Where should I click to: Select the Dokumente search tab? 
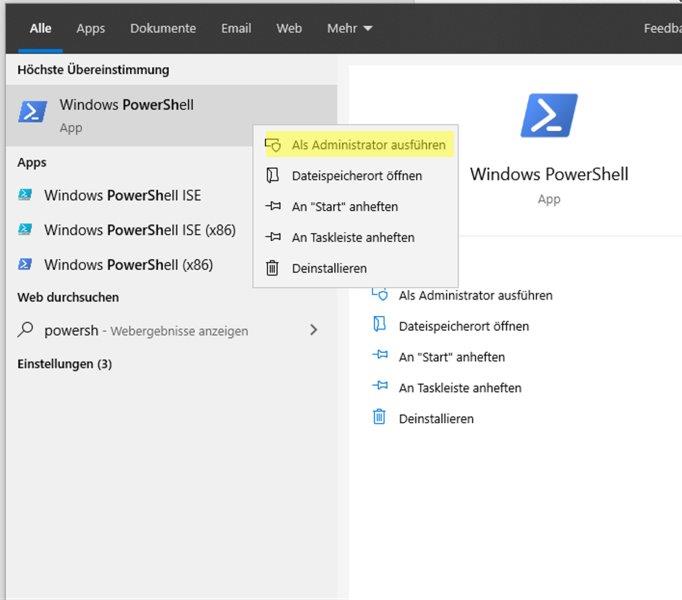click(x=163, y=29)
